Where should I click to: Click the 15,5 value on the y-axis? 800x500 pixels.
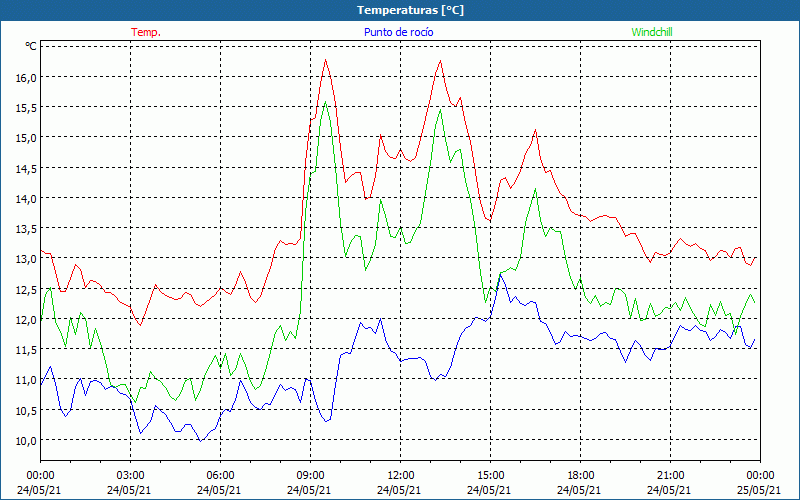click(26, 108)
